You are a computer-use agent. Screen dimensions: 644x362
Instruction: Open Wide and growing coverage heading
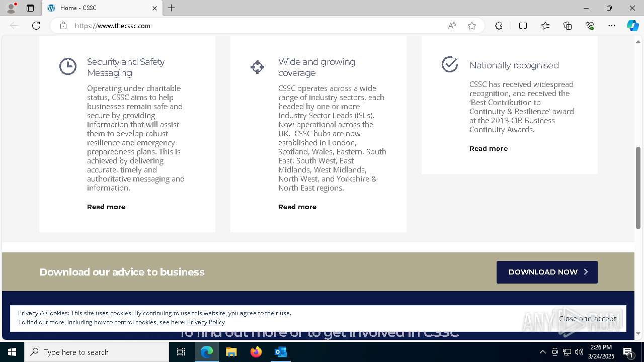pos(317,67)
